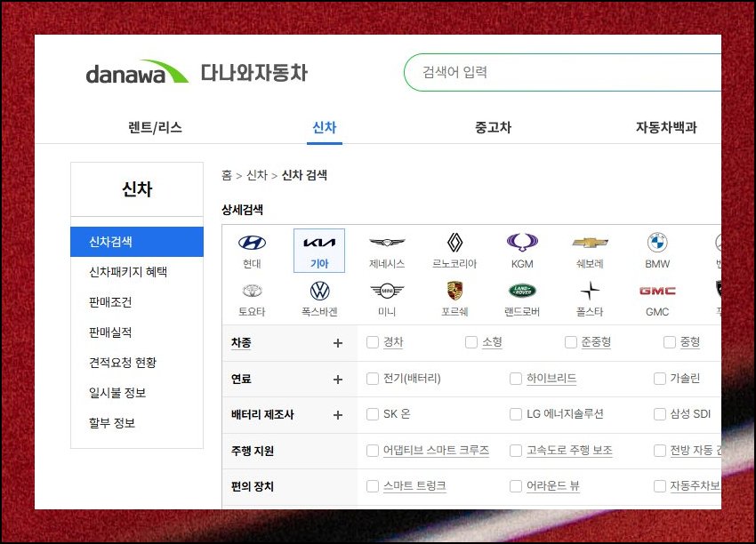756x544 pixels.
Task: Expand the 연료 filter with plus
Action: point(337,380)
